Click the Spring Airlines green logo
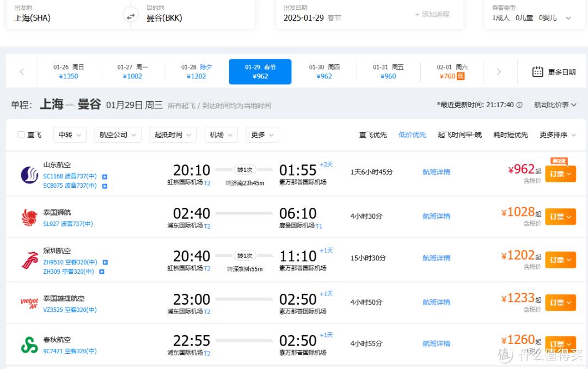Screen dimensions: 588x369 (x=29, y=345)
